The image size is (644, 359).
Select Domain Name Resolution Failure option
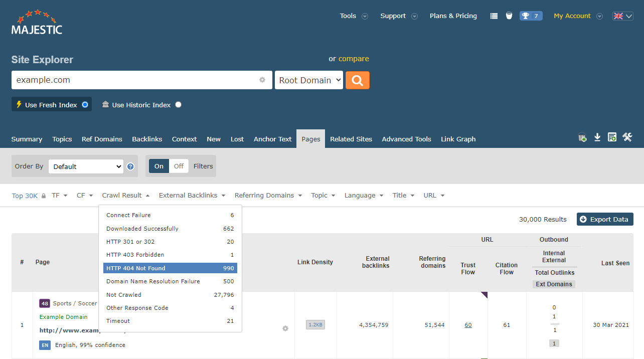pos(170,281)
